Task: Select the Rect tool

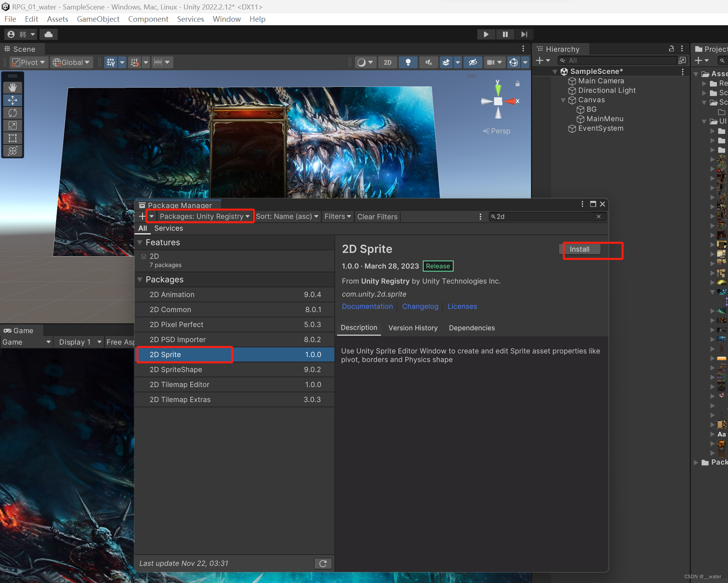Action: click(13, 138)
